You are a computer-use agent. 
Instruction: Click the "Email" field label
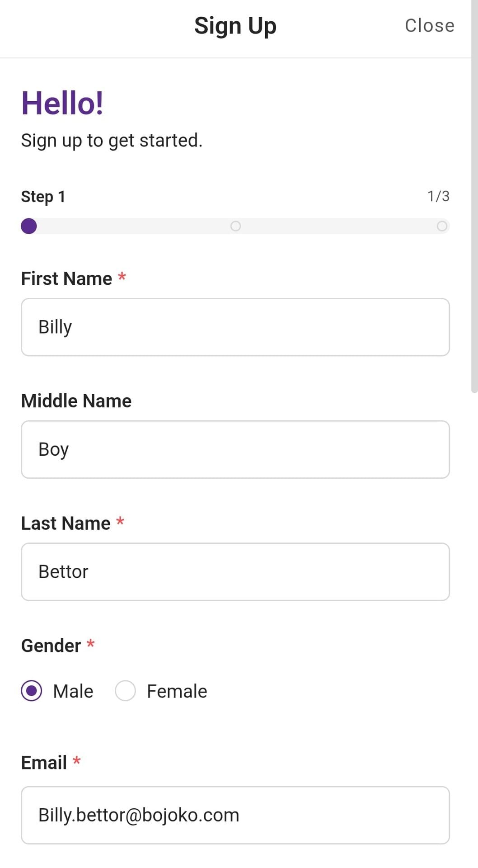pyautogui.click(x=44, y=763)
